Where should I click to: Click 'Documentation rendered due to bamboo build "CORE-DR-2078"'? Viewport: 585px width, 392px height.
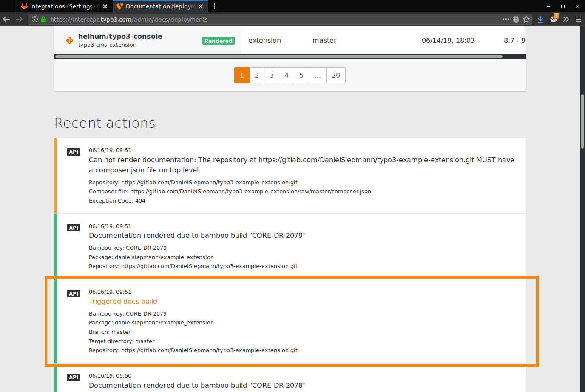click(x=197, y=385)
